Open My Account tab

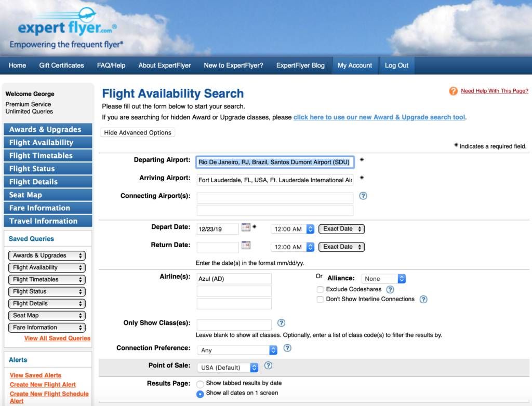pos(355,65)
